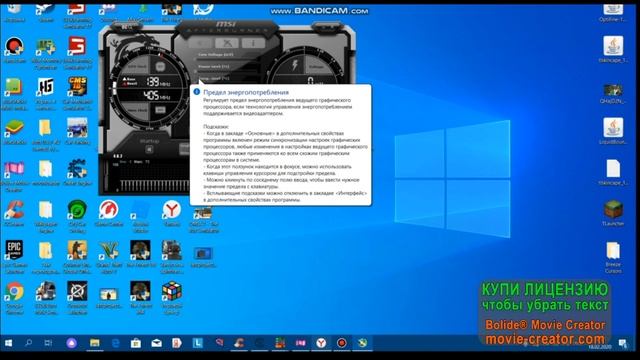
Task: Open the Counter-Strike desktop shortcut
Action: click(x=78, y=251)
